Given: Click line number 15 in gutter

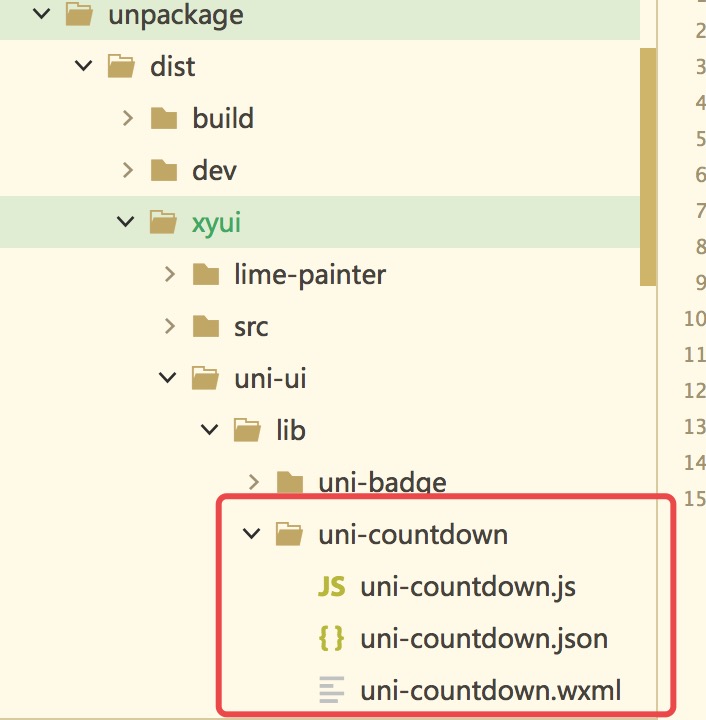Looking at the screenshot, I should [695, 498].
